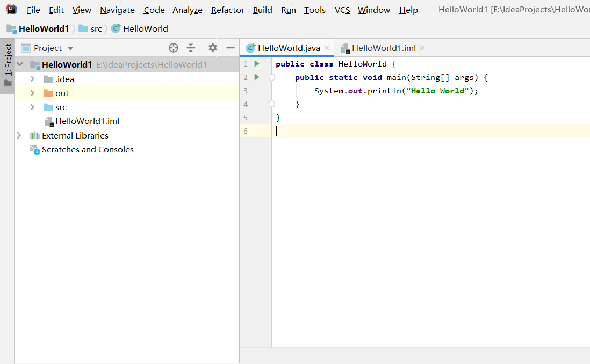Screen dimensions: 590x364
Task: Click the HelloWorld1 module folder icon in tree
Action: point(35,65)
